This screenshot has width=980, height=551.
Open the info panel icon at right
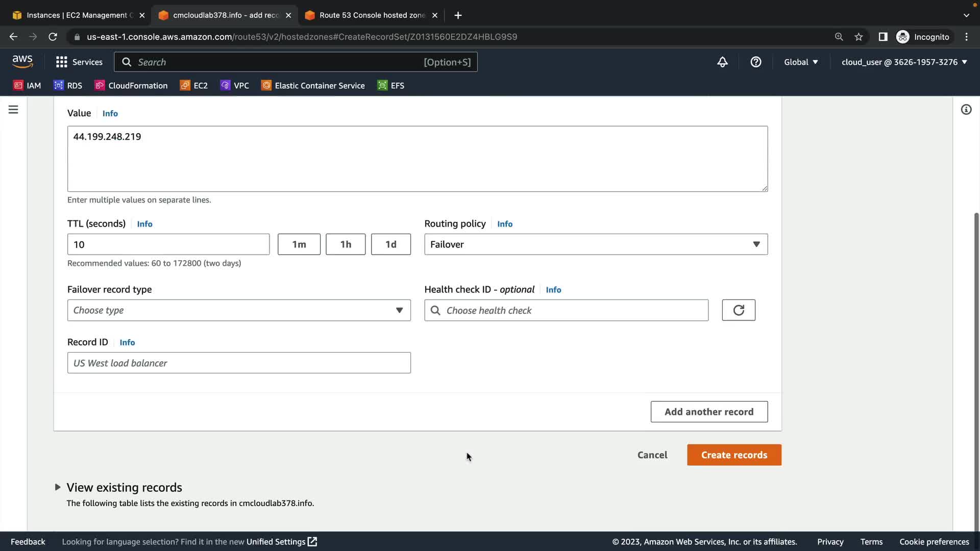point(966,110)
